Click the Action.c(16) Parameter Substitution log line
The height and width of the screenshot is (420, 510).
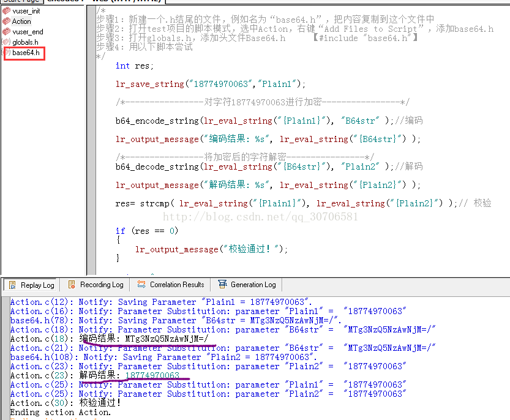point(208,312)
